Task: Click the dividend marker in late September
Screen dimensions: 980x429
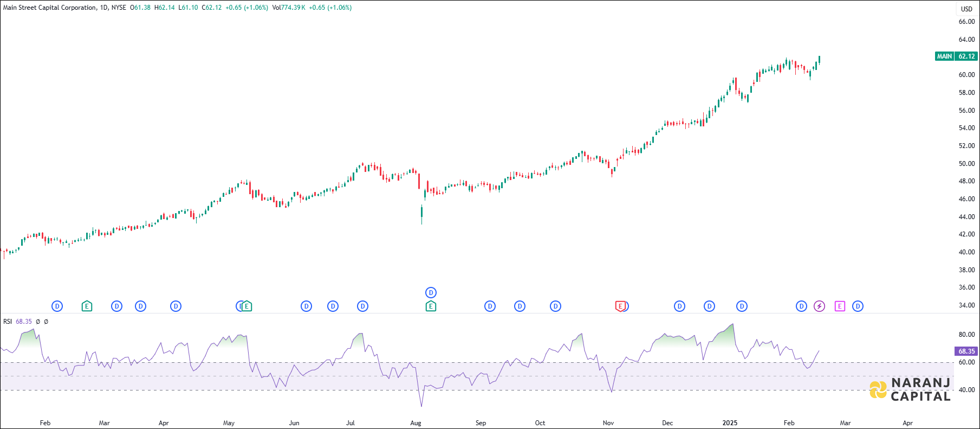Action: (x=520, y=306)
